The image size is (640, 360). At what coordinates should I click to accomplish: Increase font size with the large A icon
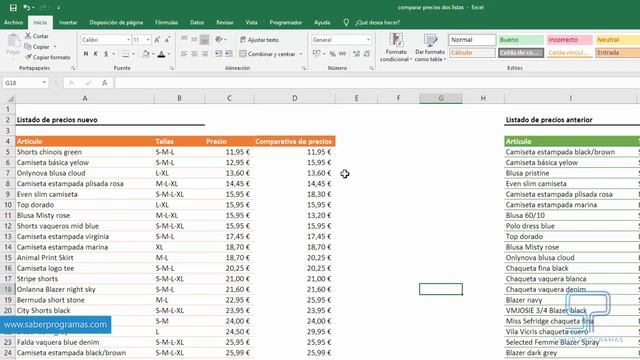click(x=157, y=40)
